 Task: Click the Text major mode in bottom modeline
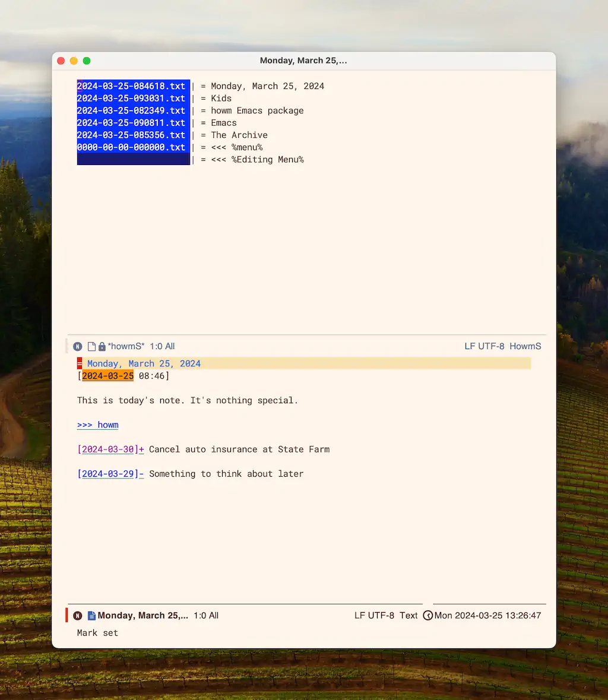coord(408,616)
